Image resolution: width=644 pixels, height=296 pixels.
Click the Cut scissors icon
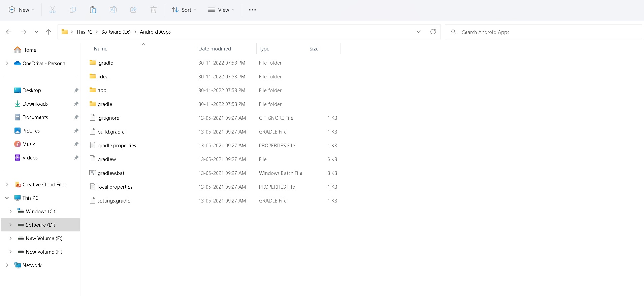pyautogui.click(x=52, y=10)
